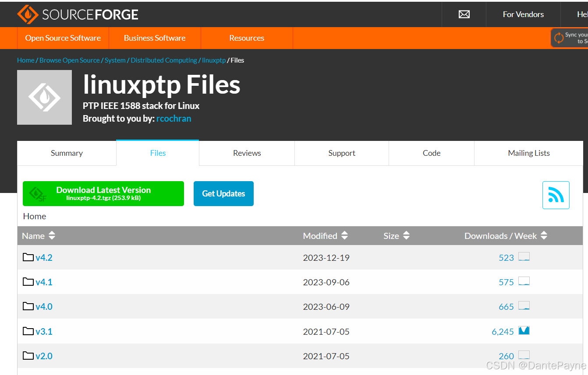Viewport: 588px width, 375px height.
Task: Open the rcochran maintainer profile
Action: (174, 118)
